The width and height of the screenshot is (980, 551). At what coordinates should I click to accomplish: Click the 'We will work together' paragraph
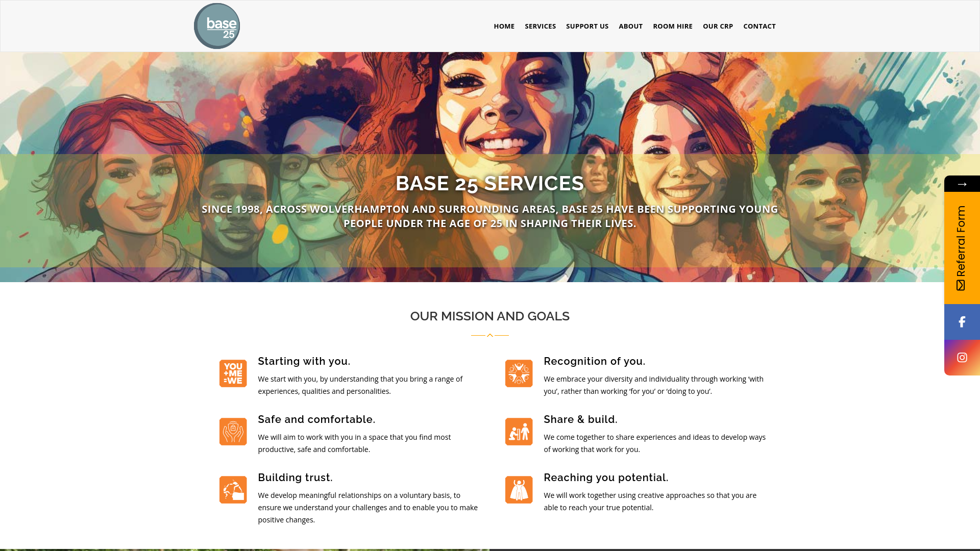tap(650, 502)
